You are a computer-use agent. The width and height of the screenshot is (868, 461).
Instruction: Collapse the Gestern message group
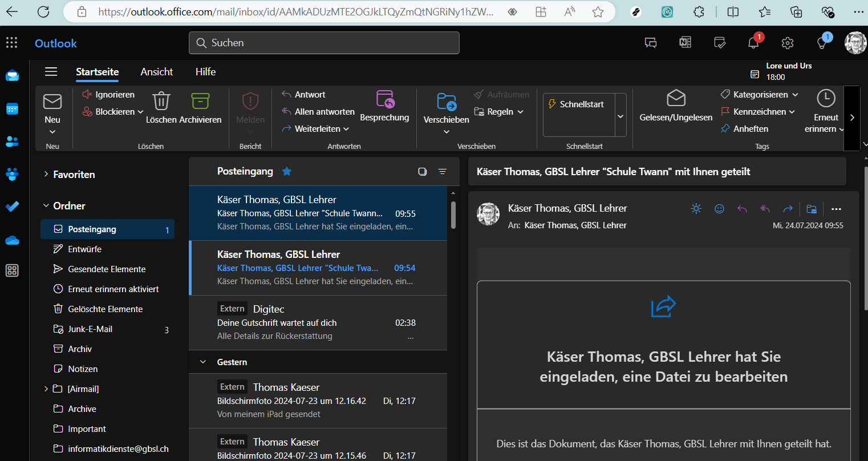tap(203, 362)
